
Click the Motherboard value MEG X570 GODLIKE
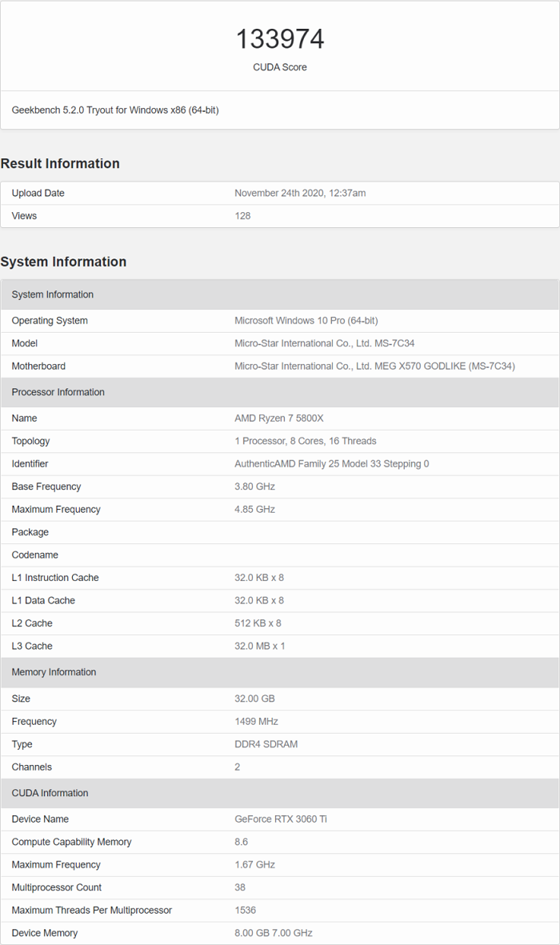click(374, 366)
